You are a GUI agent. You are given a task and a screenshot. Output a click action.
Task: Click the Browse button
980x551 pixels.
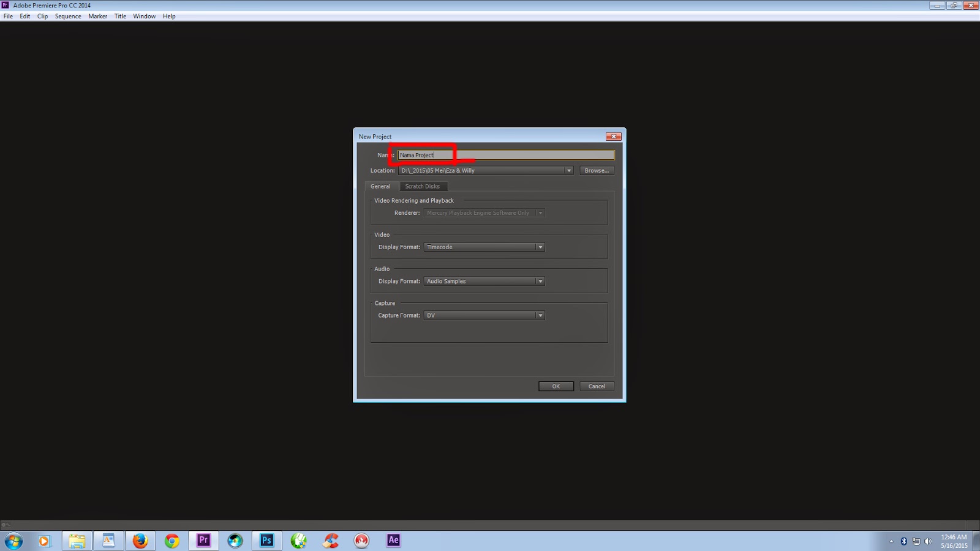[x=597, y=171]
